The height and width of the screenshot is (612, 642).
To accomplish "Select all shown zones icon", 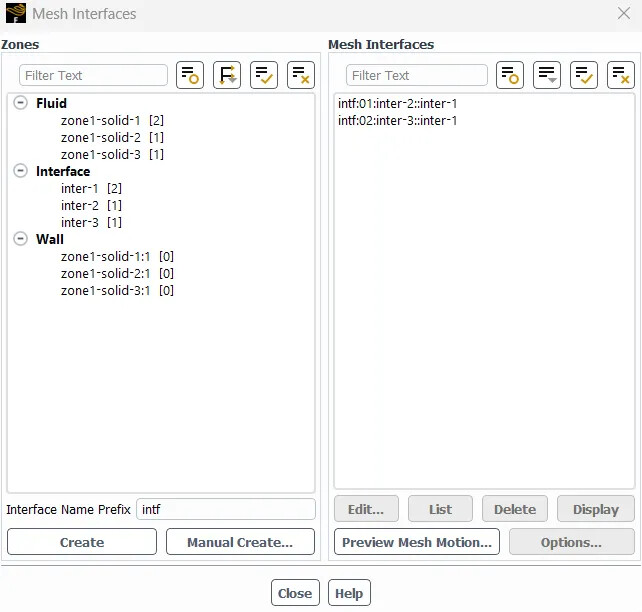I will pyautogui.click(x=264, y=75).
